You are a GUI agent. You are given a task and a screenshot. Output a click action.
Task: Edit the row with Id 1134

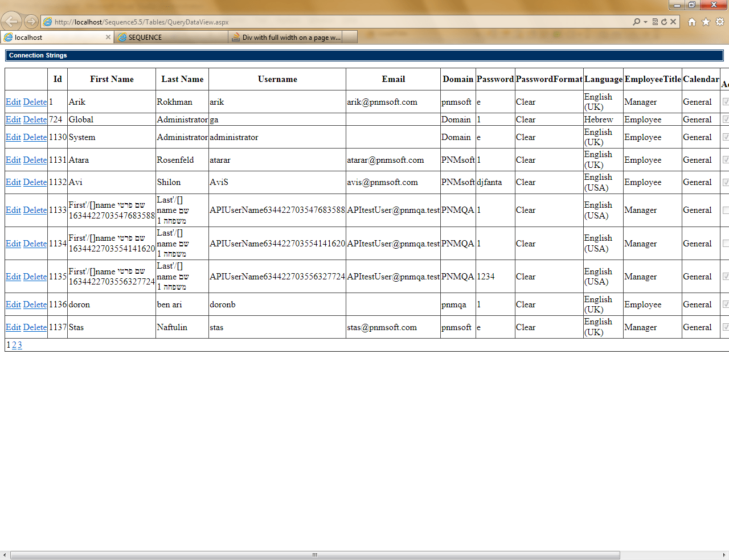coord(13,244)
